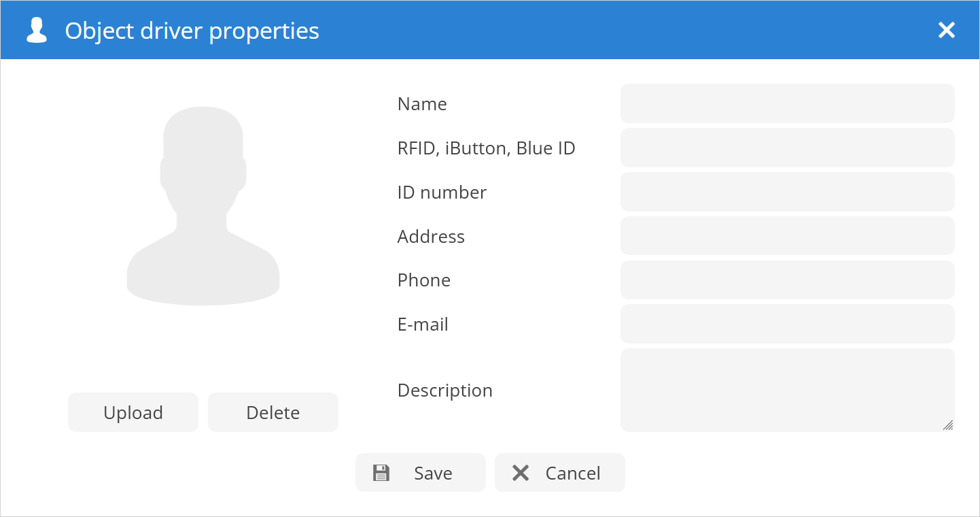Click the "E-mail" field label

(x=423, y=324)
